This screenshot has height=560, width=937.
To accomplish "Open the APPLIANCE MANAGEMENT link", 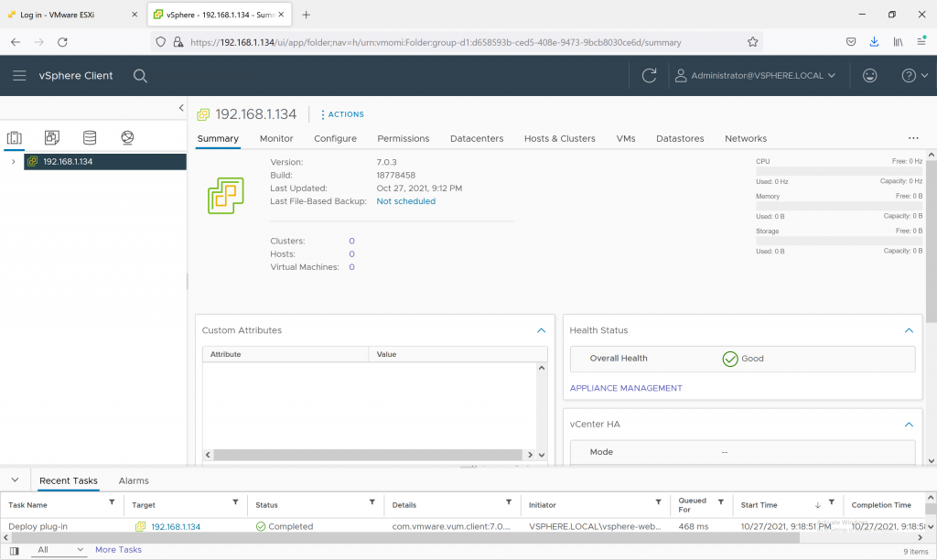I will point(626,388).
